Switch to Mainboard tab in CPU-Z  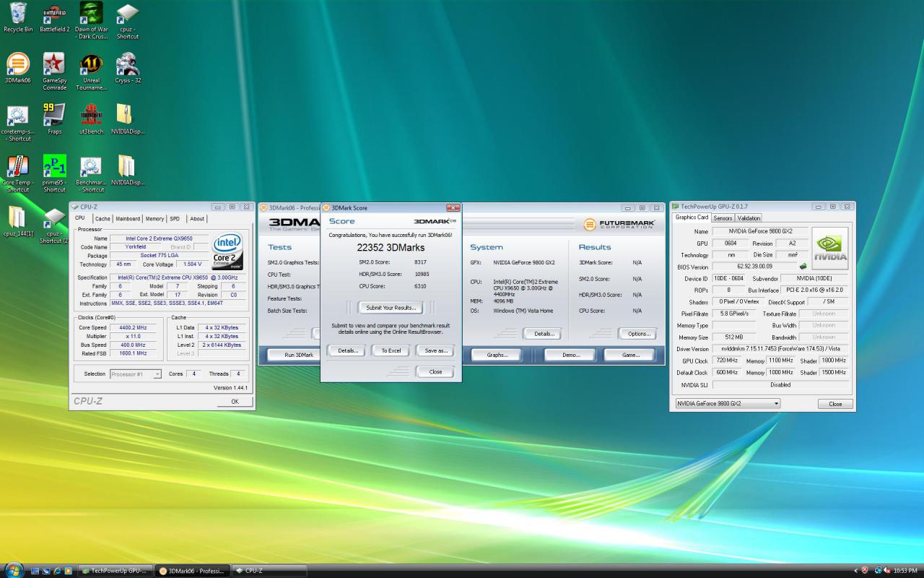pos(128,219)
